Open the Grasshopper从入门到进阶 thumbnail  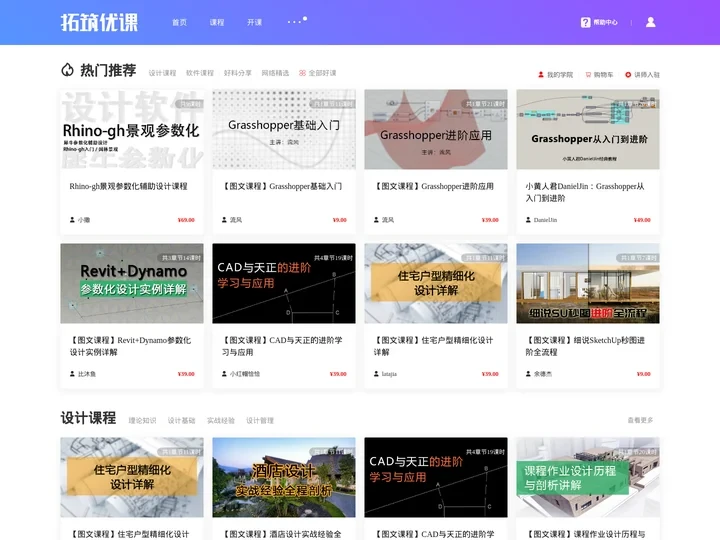click(588, 129)
